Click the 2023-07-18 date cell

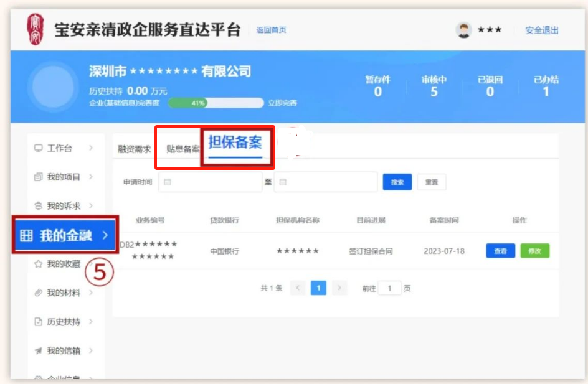(x=444, y=251)
